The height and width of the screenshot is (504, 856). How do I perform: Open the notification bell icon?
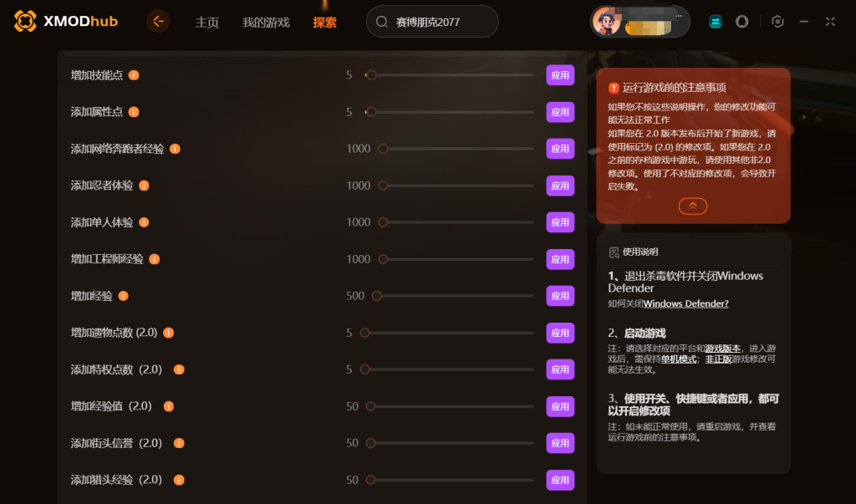tap(741, 21)
